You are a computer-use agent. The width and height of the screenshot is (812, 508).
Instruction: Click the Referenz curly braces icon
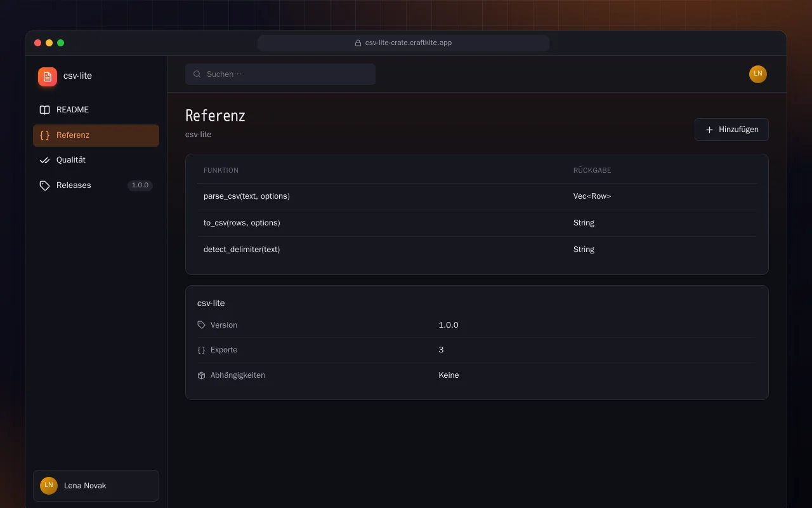(44, 135)
